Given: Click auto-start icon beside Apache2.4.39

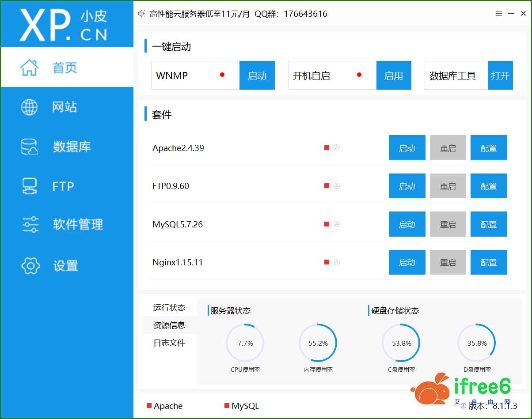Looking at the screenshot, I should tap(337, 148).
